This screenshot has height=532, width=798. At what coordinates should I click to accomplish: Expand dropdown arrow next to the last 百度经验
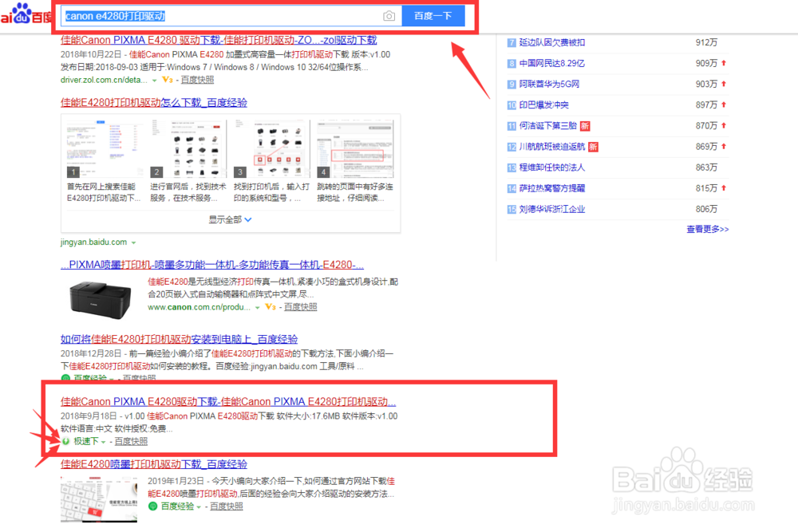coord(199,507)
